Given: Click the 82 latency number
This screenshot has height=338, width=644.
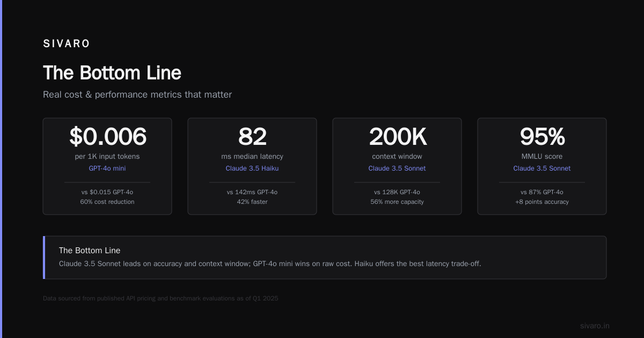Looking at the screenshot, I should click(252, 136).
